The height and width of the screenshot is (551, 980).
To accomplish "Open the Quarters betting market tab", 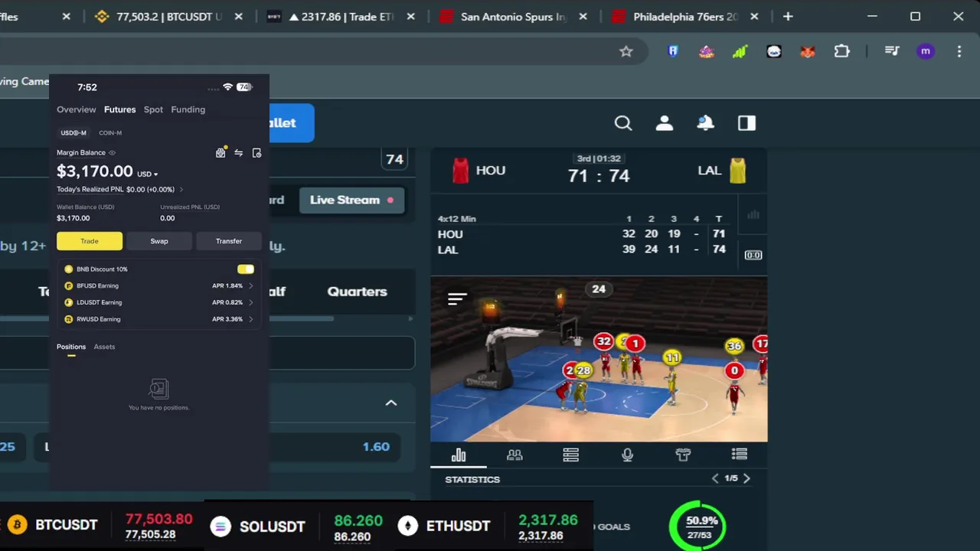I will (x=357, y=292).
